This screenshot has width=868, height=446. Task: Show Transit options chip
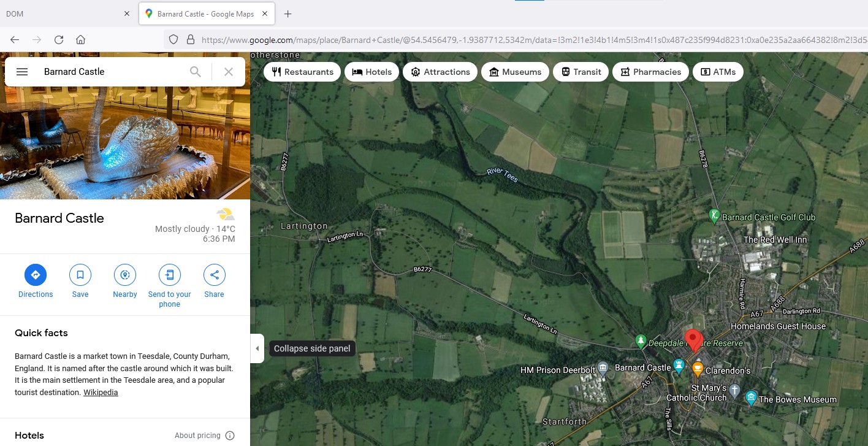coord(581,72)
